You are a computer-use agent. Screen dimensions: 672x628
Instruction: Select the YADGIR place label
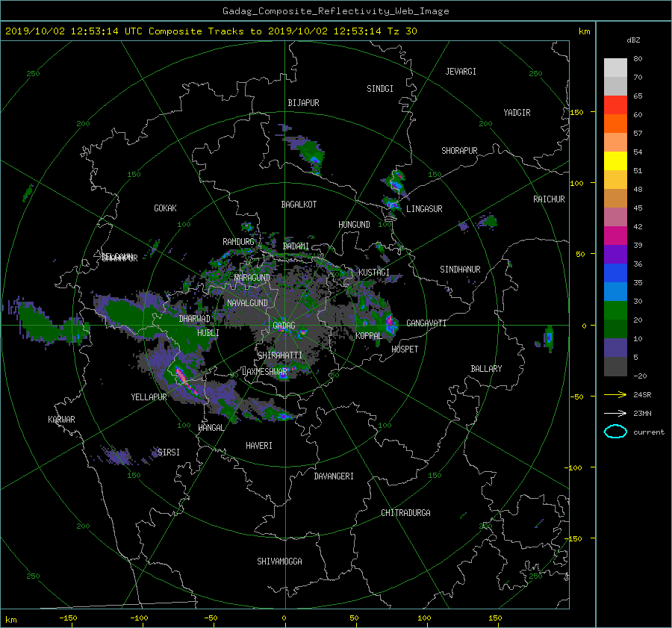[x=517, y=113]
